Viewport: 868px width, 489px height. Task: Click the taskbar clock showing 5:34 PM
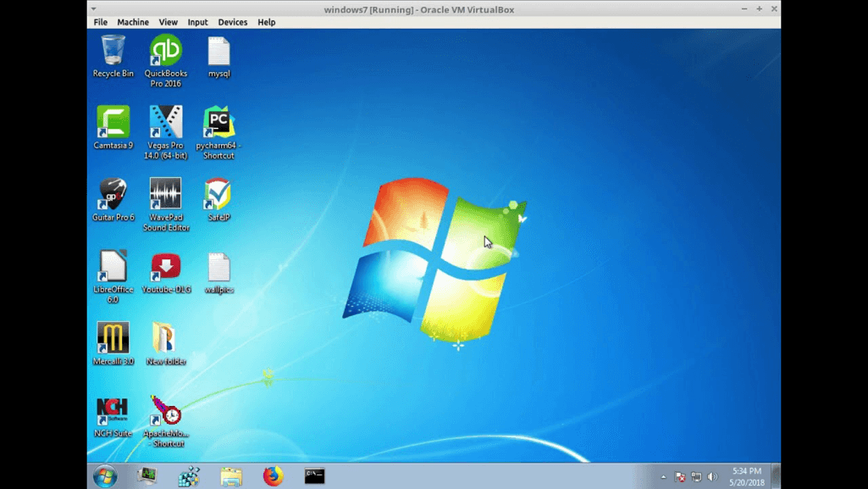pyautogui.click(x=747, y=476)
